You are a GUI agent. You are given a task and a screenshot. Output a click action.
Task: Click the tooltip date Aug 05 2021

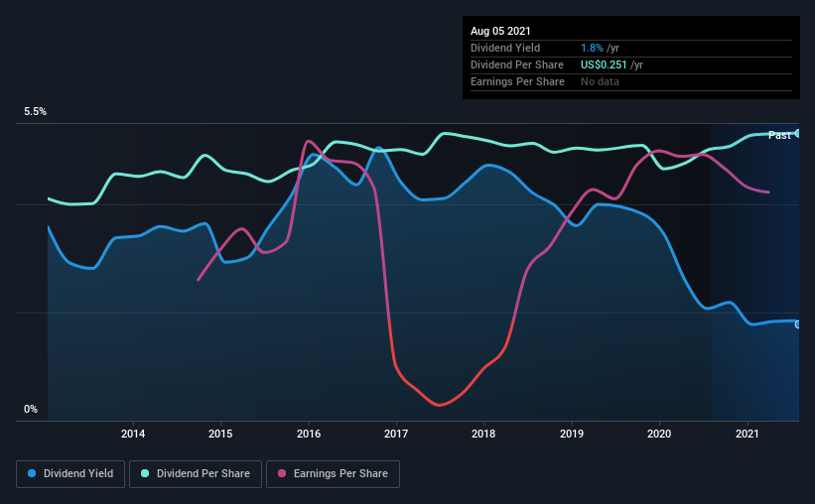(x=500, y=31)
